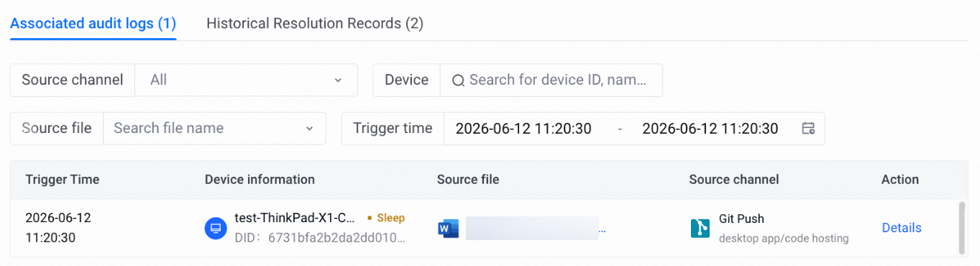Click the orange Sleep status indicator
The width and height of the screenshot is (980, 266).
click(386, 218)
